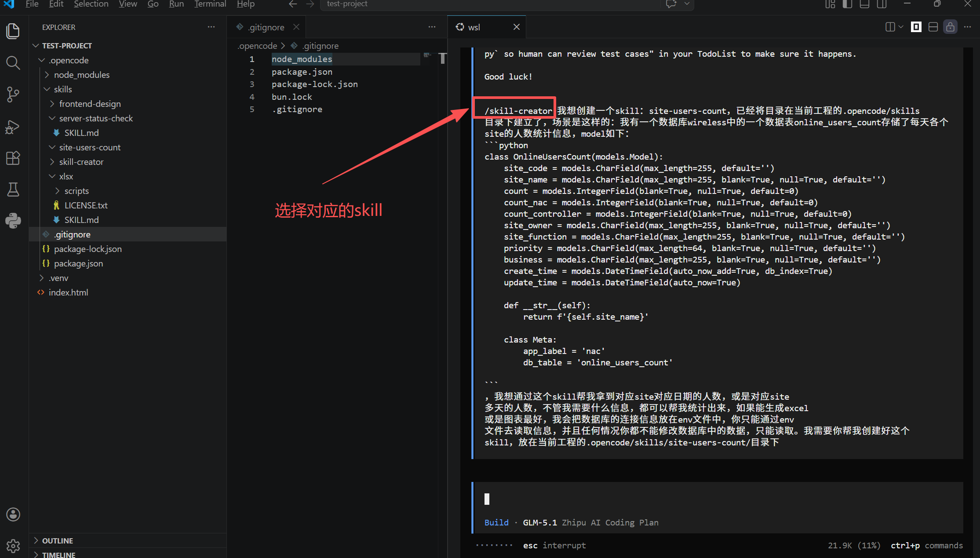Screen dimensions: 980x558
Task: Click .opencode in the breadcrumb path
Action: [257, 46]
